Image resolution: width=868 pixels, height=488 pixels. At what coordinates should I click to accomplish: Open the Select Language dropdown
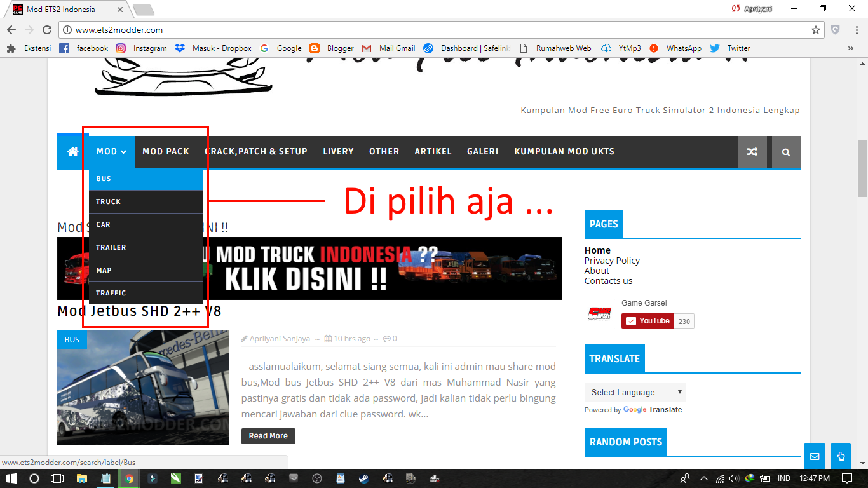tap(635, 392)
